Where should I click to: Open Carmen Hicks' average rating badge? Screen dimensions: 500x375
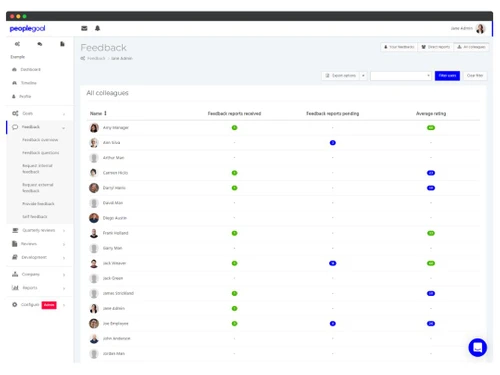tap(431, 173)
